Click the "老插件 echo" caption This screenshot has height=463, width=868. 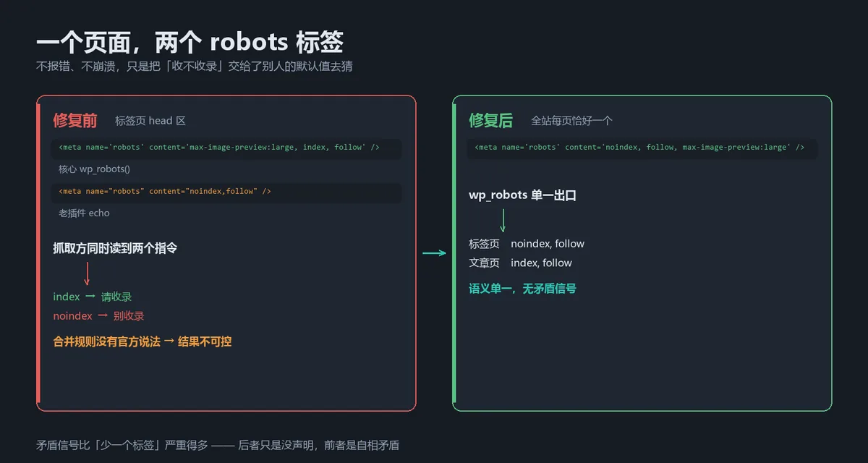[x=84, y=213]
